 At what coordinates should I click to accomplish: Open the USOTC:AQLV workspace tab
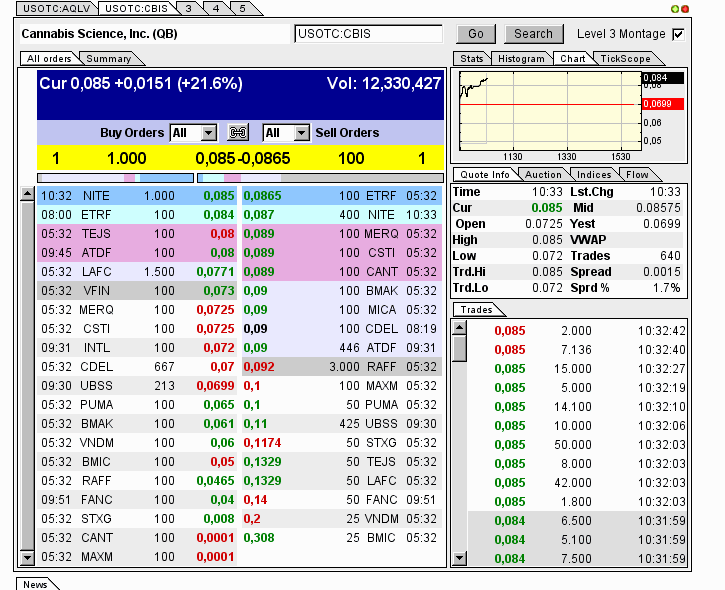(x=55, y=8)
